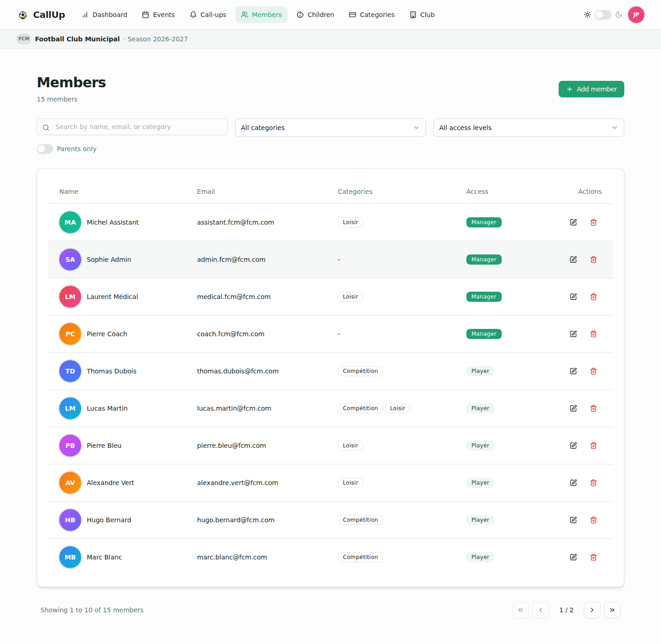
Task: Open the Children section
Action: [x=315, y=15]
